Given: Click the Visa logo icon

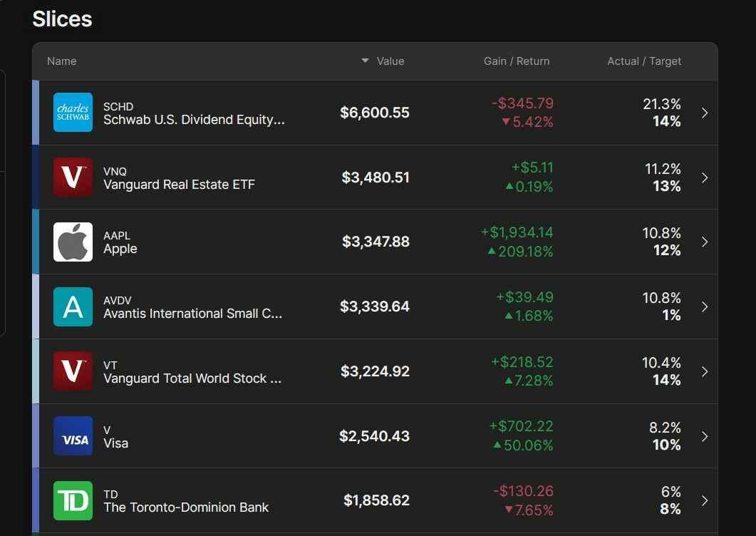Looking at the screenshot, I should [73, 436].
